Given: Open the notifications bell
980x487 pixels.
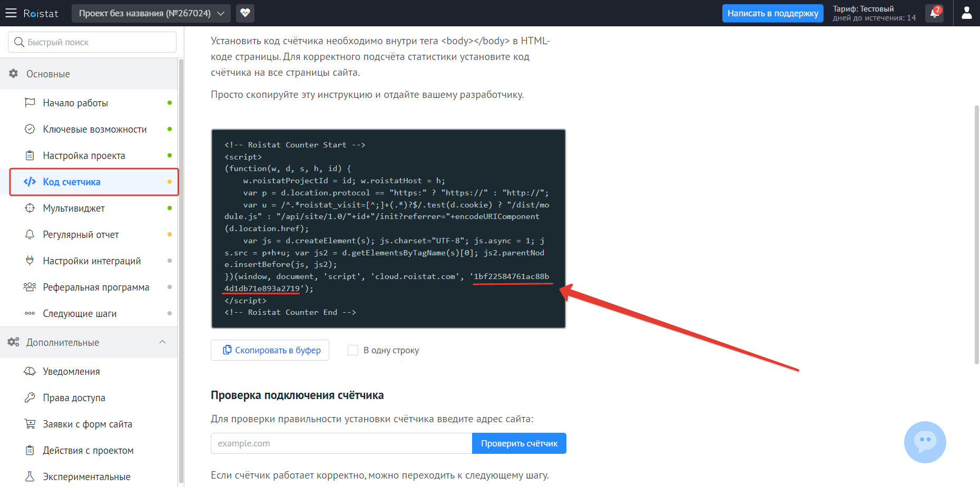Looking at the screenshot, I should coord(935,13).
